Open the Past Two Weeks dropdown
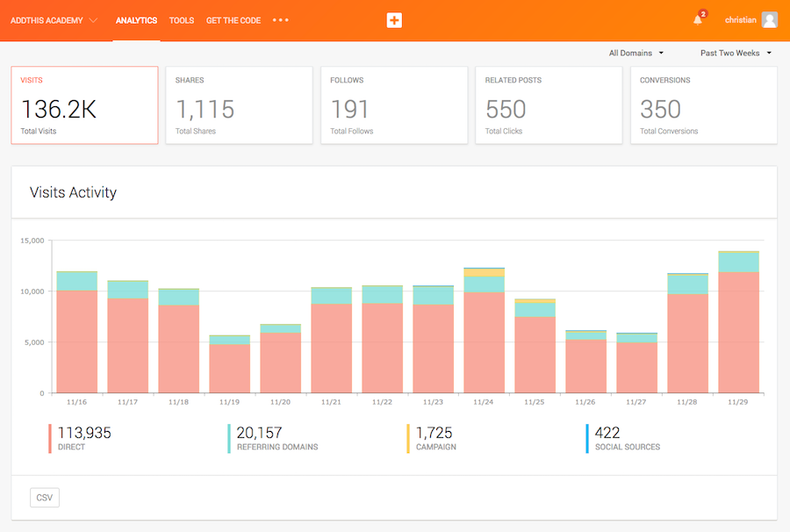Viewport: 790px width, 532px height. (x=736, y=53)
